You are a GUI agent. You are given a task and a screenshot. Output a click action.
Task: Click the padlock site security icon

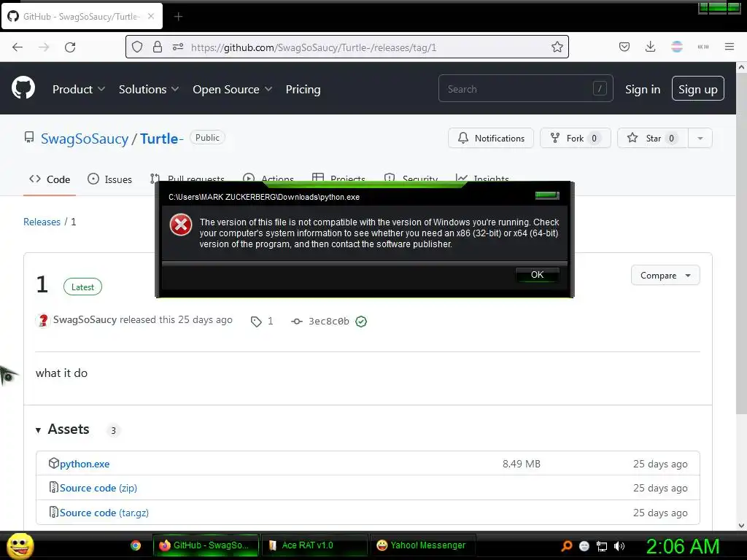point(158,47)
